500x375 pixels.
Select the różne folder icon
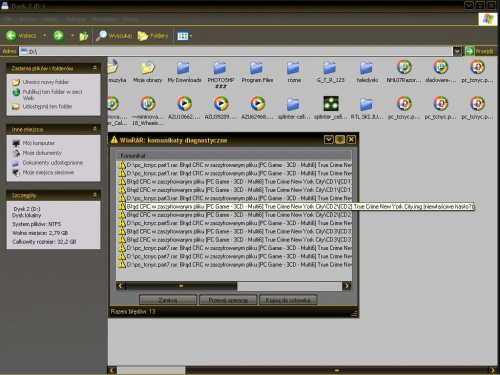(294, 68)
